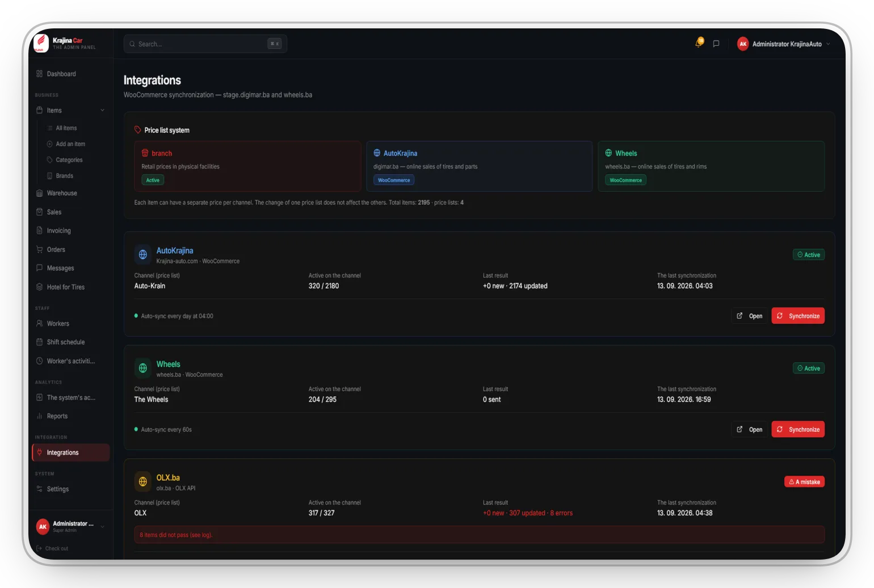Click the branch store icon
Viewport: 874px width, 588px height.
pyautogui.click(x=145, y=153)
